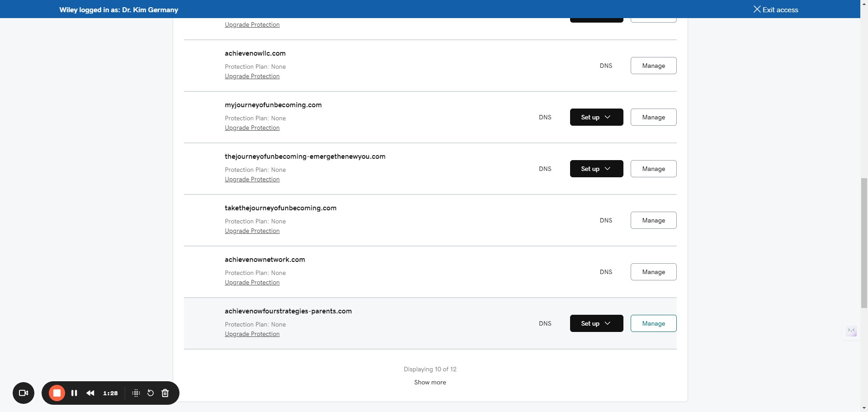868x412 pixels.
Task: Open the achievenownetwork.com domain name
Action: pos(265,260)
